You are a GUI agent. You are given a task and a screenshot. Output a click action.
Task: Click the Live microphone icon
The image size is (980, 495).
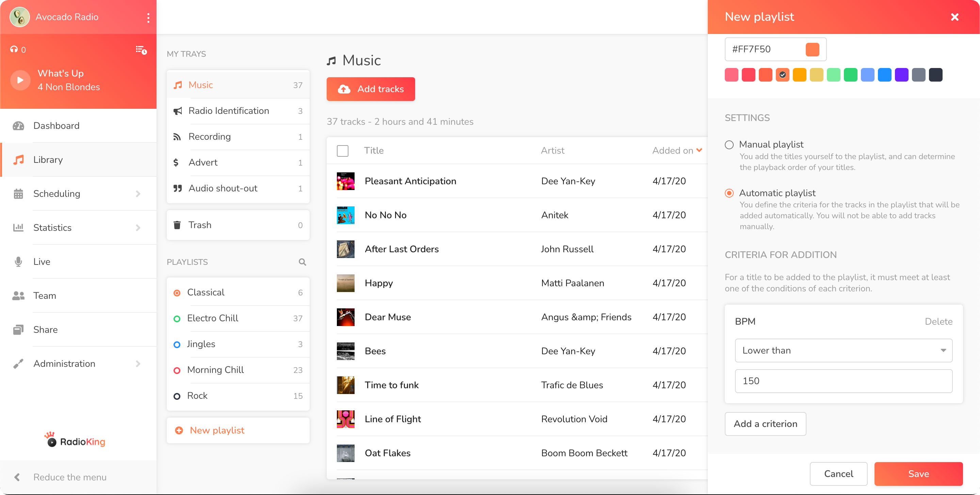[x=18, y=261]
